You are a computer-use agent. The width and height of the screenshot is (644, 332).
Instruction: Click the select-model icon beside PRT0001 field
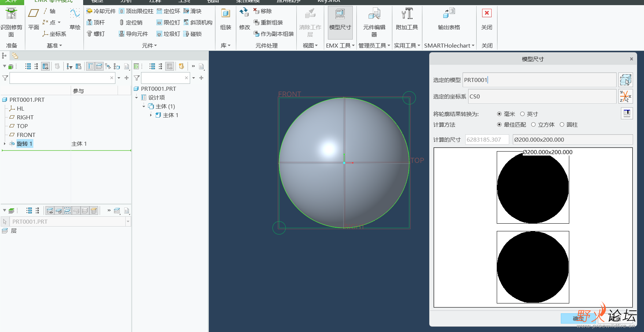click(625, 80)
